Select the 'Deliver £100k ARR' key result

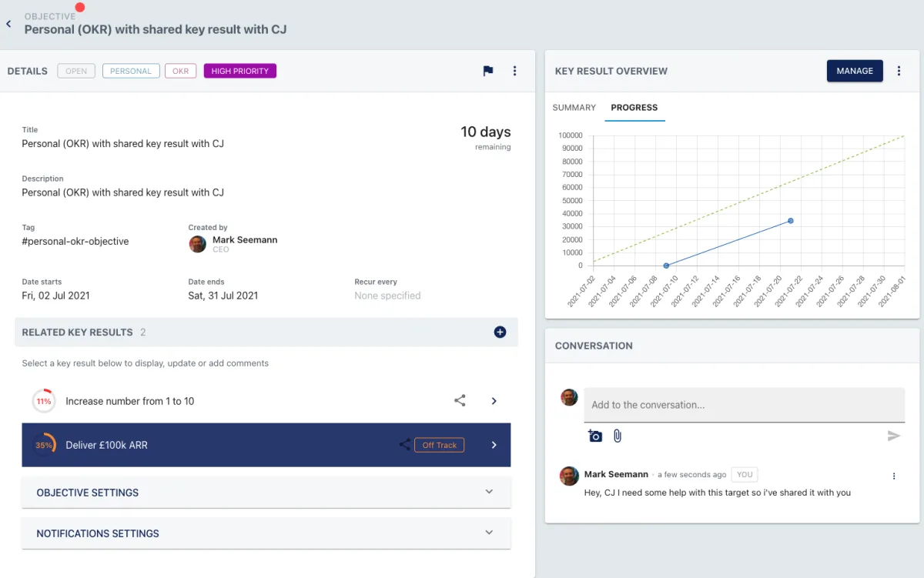tap(266, 445)
